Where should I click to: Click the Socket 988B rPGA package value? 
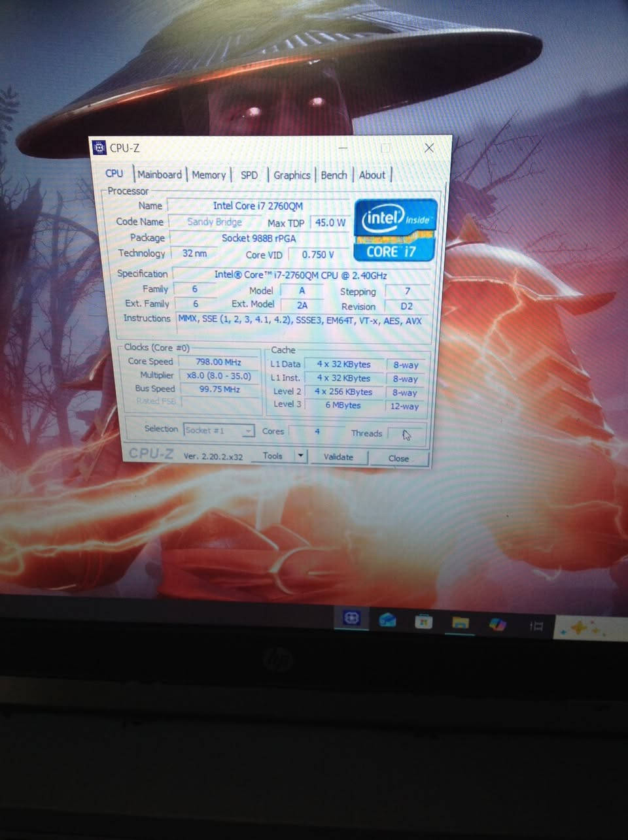point(259,238)
